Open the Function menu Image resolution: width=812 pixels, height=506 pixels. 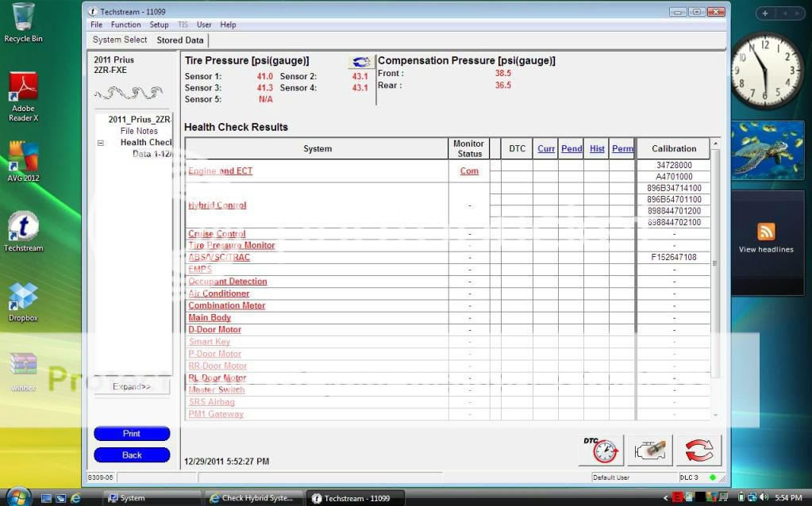pos(126,25)
